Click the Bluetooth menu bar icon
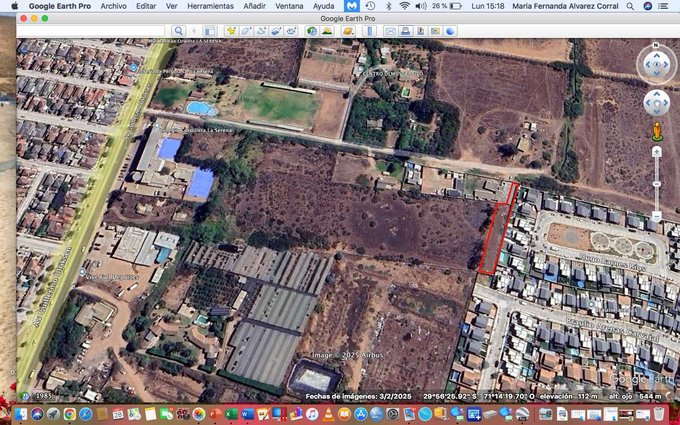This screenshot has height=425, width=680. [389, 6]
